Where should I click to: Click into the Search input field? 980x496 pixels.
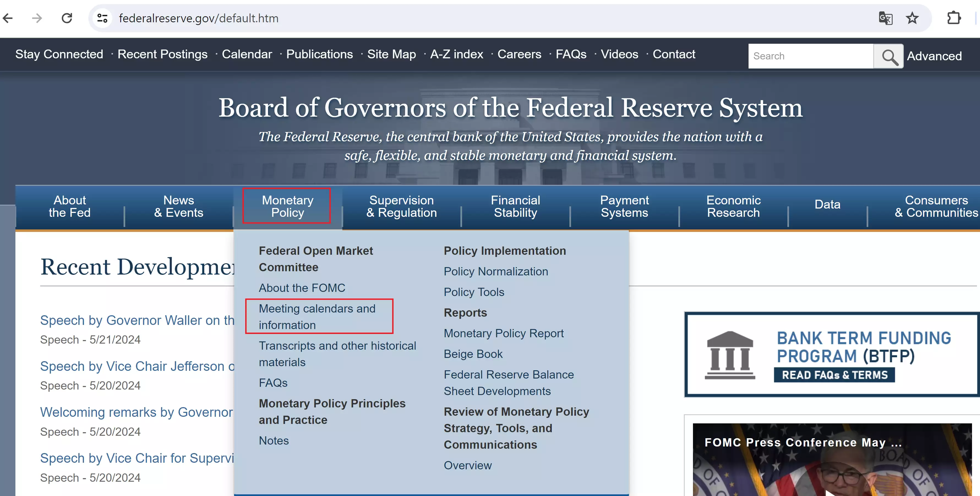(811, 56)
